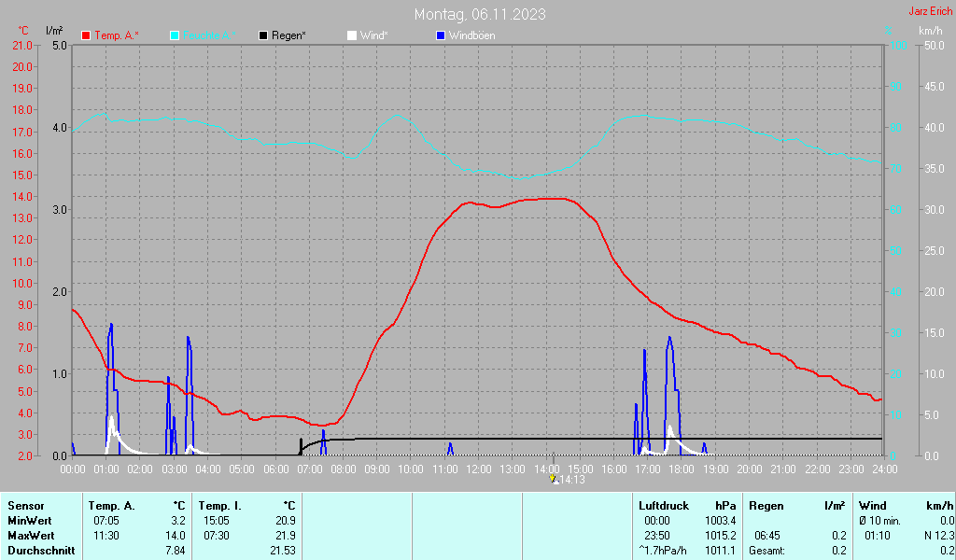
Task: Select the Regen legend label
Action: pos(289,35)
